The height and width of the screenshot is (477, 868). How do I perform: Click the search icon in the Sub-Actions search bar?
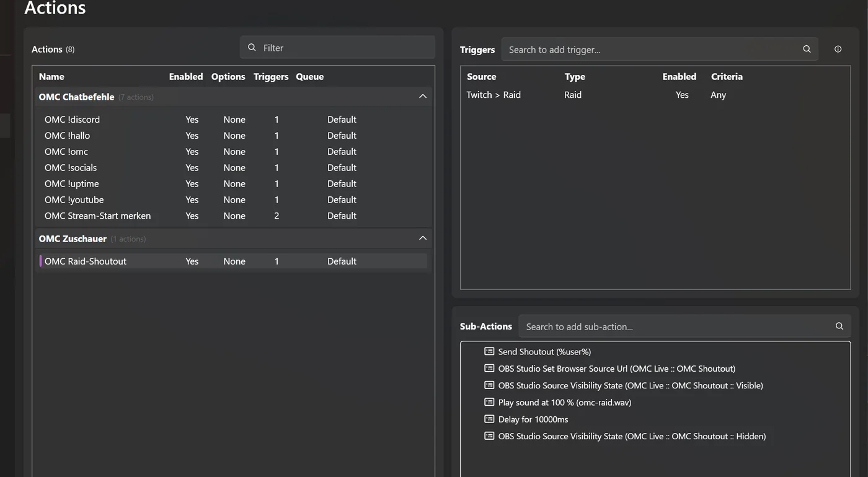point(839,326)
